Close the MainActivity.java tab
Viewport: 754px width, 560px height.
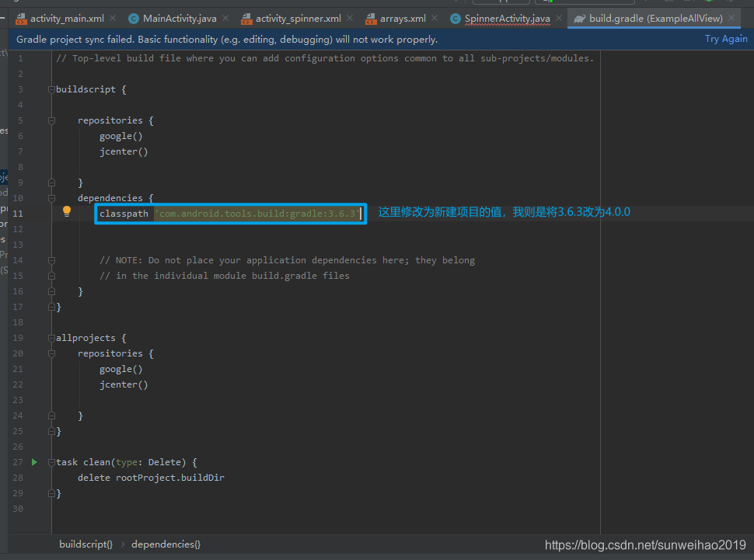(x=225, y=19)
